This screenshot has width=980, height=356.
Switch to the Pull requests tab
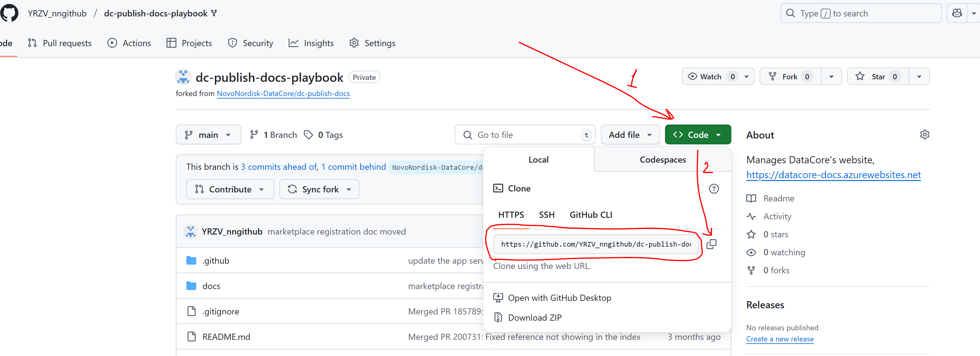60,43
